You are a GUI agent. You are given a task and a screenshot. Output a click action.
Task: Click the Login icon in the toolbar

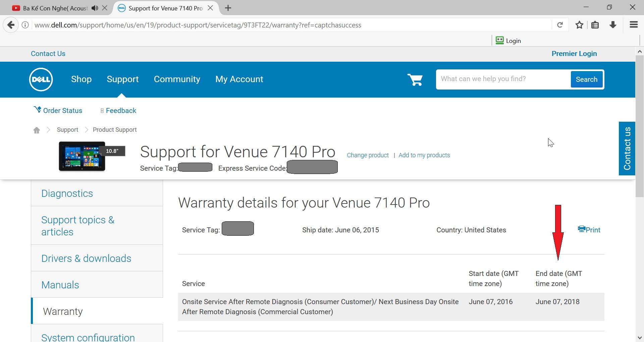pyautogui.click(x=500, y=41)
